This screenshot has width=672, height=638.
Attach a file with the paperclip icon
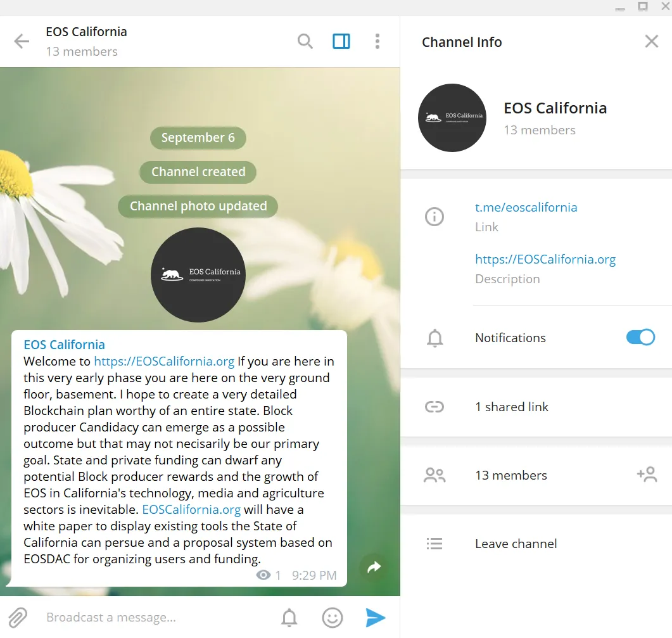coord(18,618)
